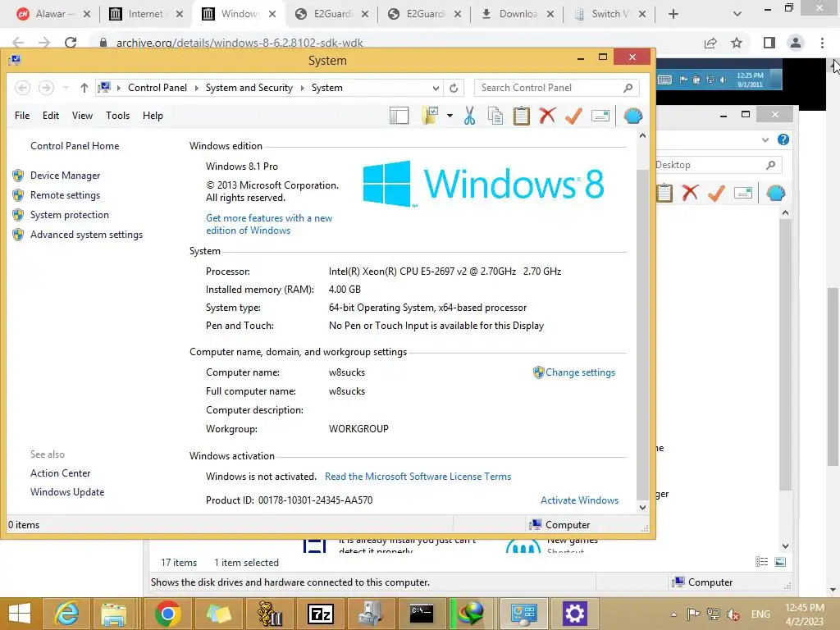The image size is (840, 630).
Task: Open the Help menu
Action: 153,116
